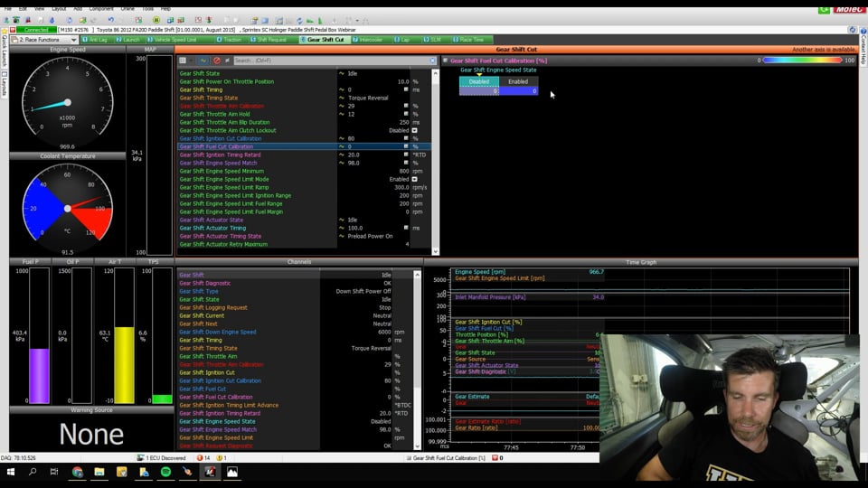Click the 1 ECU Discovered status icon

140,458
